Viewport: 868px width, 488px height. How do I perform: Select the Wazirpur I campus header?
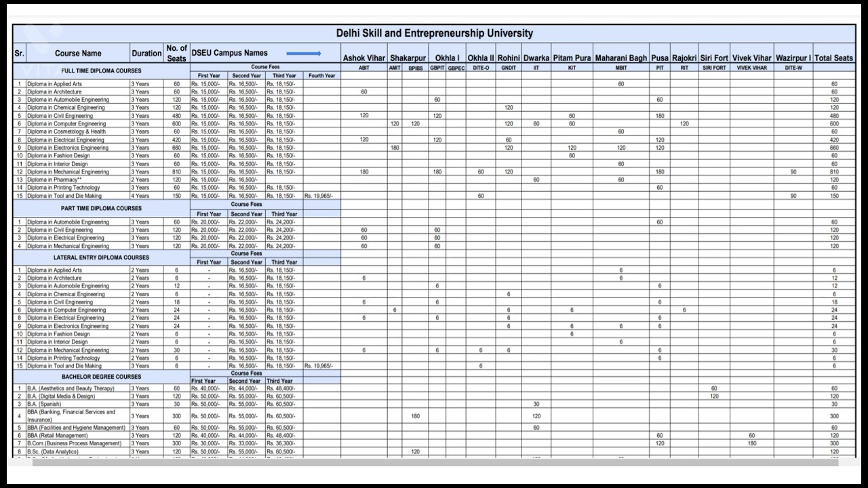pyautogui.click(x=793, y=58)
